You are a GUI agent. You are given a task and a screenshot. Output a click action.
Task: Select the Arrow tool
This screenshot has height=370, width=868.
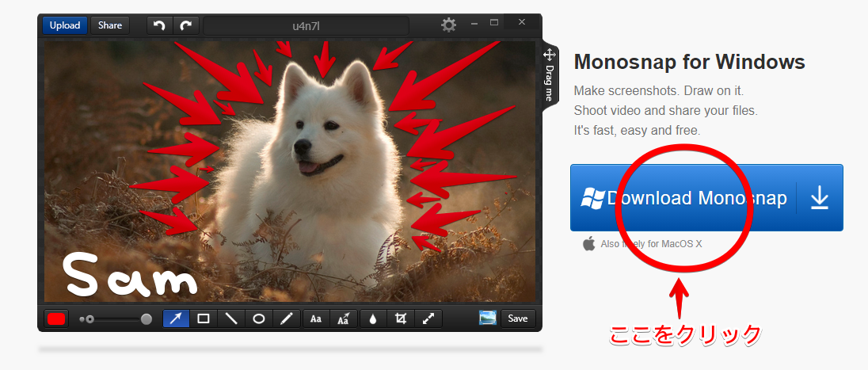[176, 319]
